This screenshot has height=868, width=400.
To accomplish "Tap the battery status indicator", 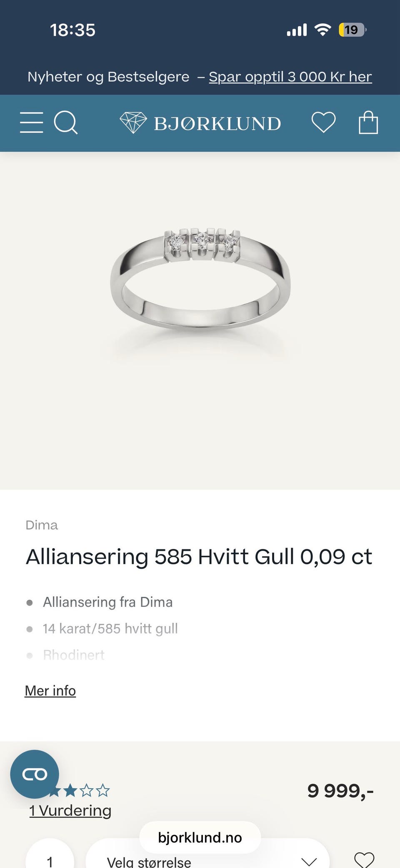I will [x=352, y=30].
